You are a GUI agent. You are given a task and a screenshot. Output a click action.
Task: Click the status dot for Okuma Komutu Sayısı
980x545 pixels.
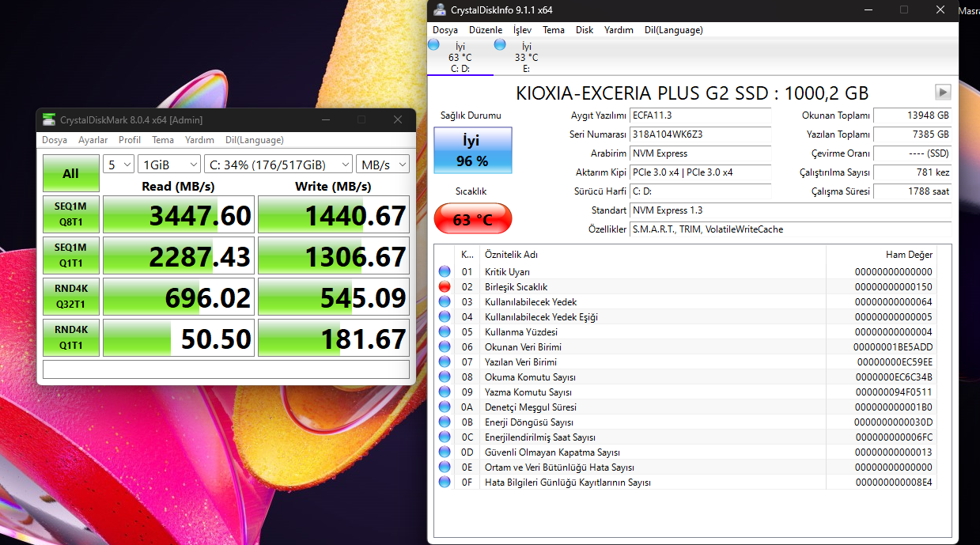coord(444,377)
